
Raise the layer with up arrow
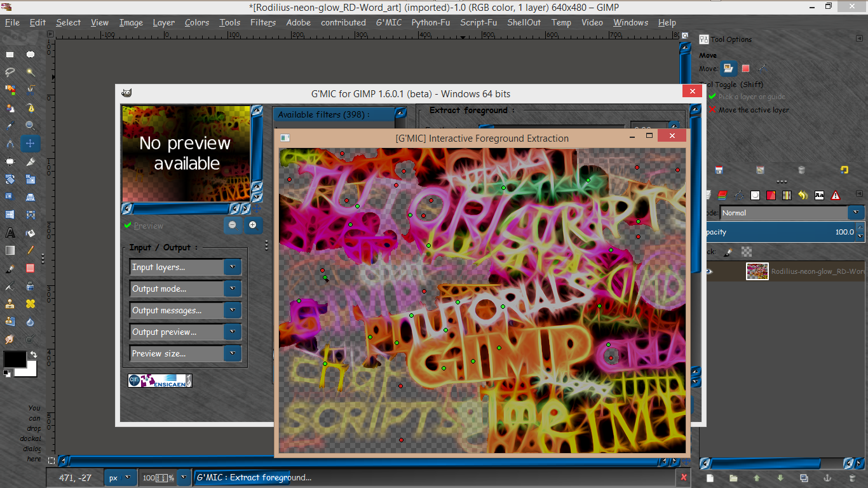[x=756, y=478]
